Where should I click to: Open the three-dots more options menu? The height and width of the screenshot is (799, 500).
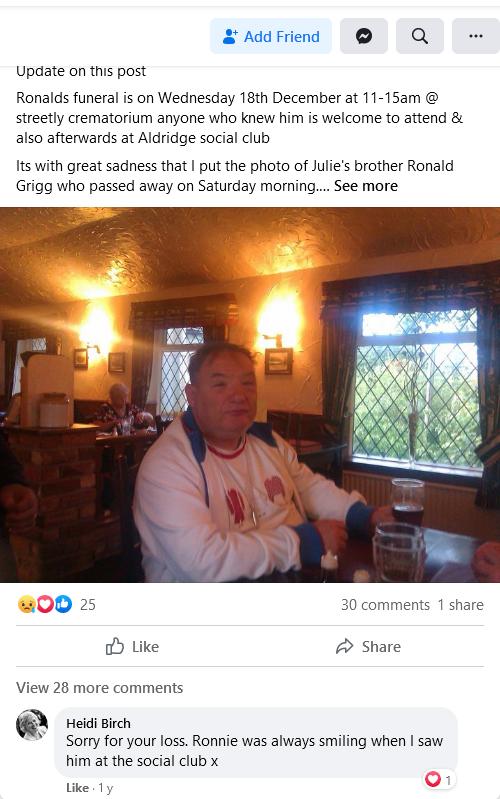pyautogui.click(x=476, y=36)
